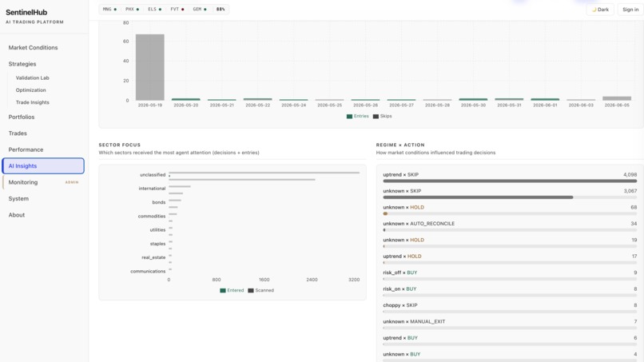Click the 2026-05-20 bar in the chart
Image resolution: width=644 pixels, height=362 pixels.
click(185, 99)
